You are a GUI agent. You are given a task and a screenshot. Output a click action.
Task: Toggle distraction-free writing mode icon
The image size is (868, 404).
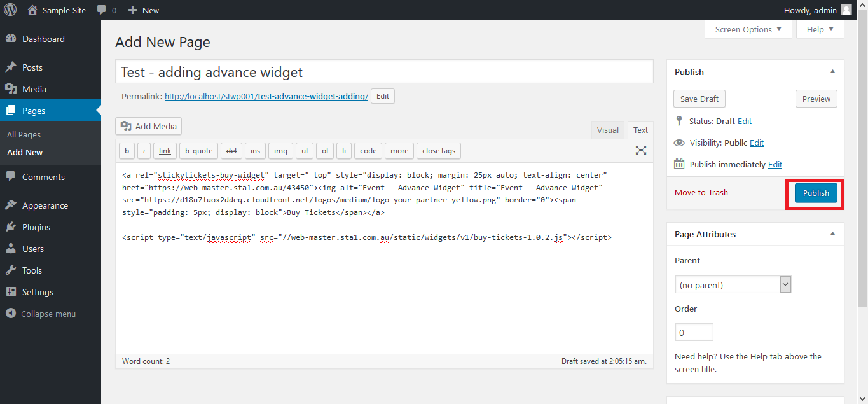640,150
